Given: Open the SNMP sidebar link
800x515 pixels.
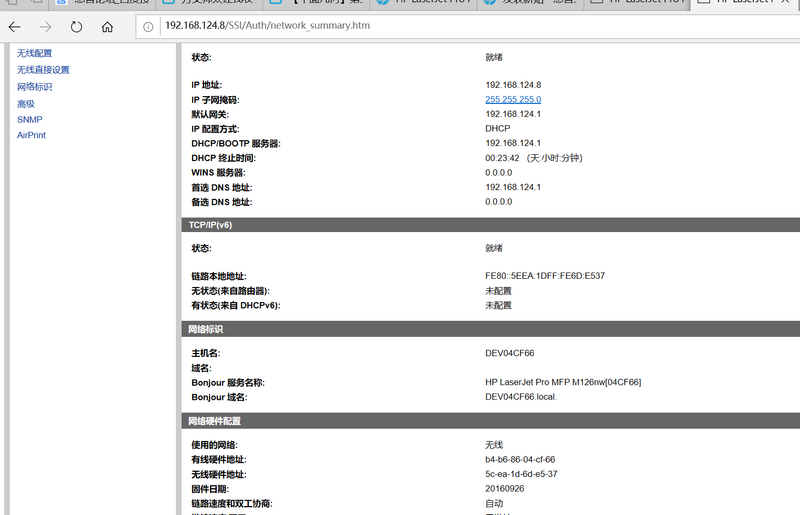Looking at the screenshot, I should [30, 119].
